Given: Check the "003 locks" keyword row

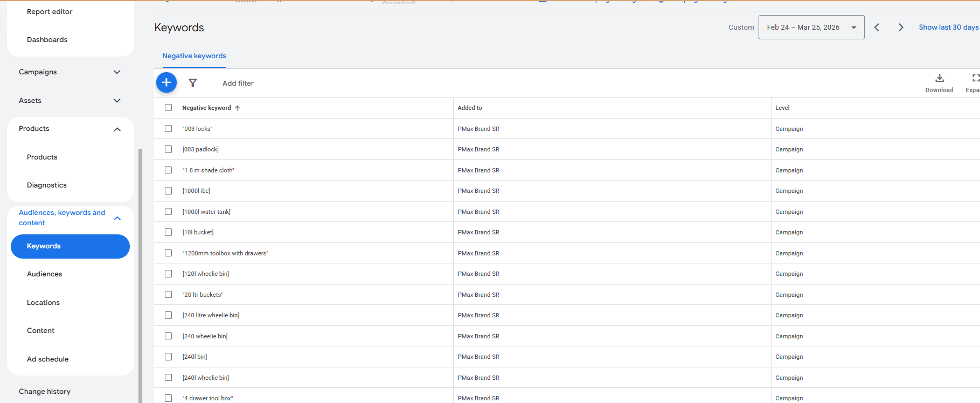Looking at the screenshot, I should pyautogui.click(x=169, y=129).
